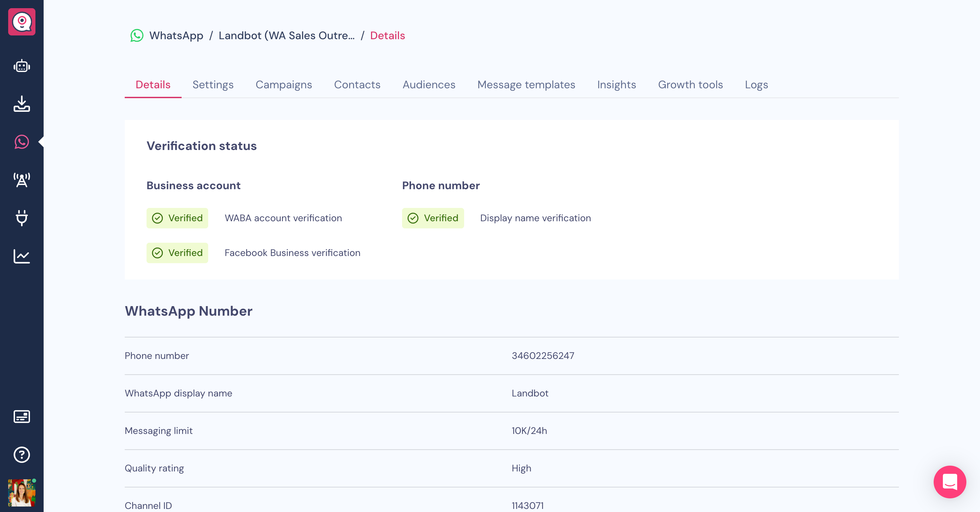The height and width of the screenshot is (512, 980).
Task: Open the Growth tools tab
Action: 690,85
